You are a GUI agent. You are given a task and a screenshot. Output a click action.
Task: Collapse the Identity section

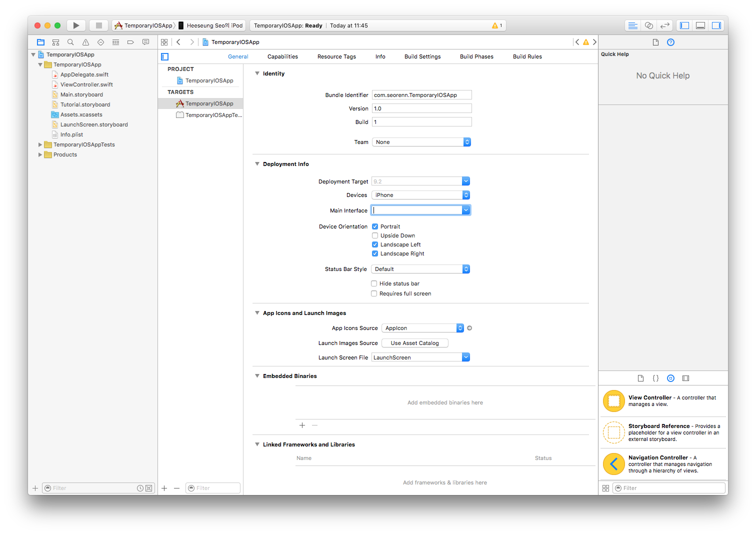(x=257, y=73)
